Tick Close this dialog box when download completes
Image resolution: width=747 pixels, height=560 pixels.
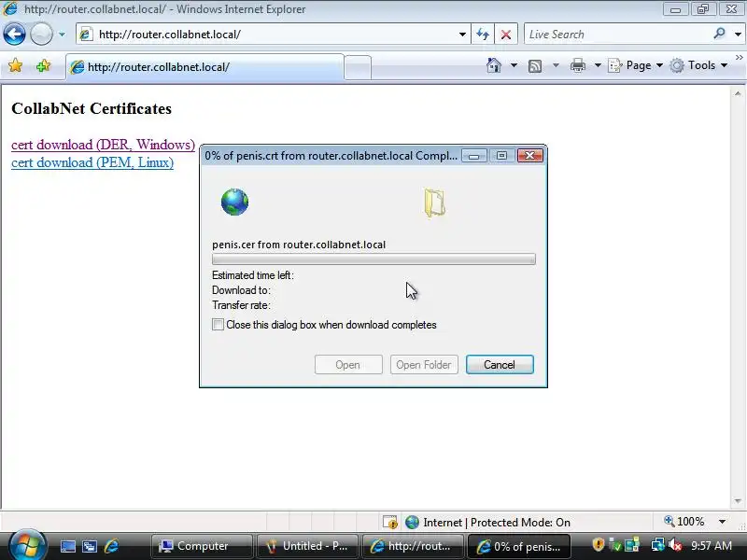(x=218, y=324)
